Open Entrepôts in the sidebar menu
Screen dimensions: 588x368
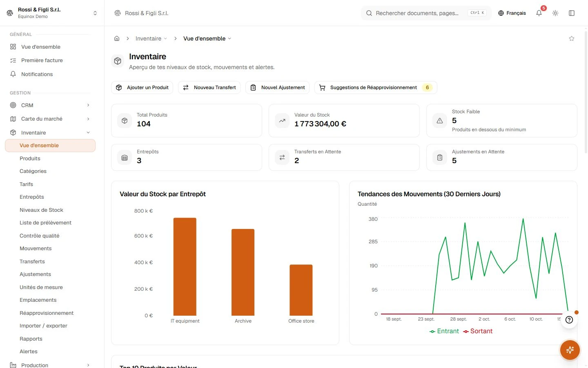click(50, 197)
